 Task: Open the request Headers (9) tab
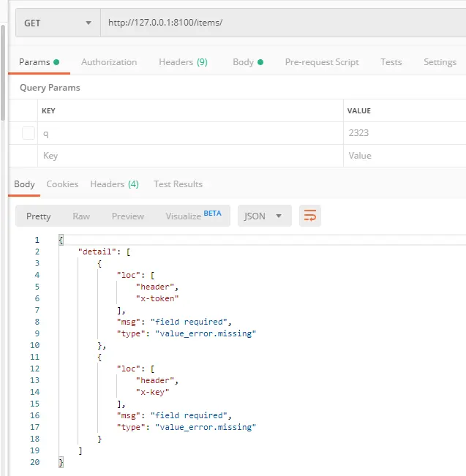point(183,62)
